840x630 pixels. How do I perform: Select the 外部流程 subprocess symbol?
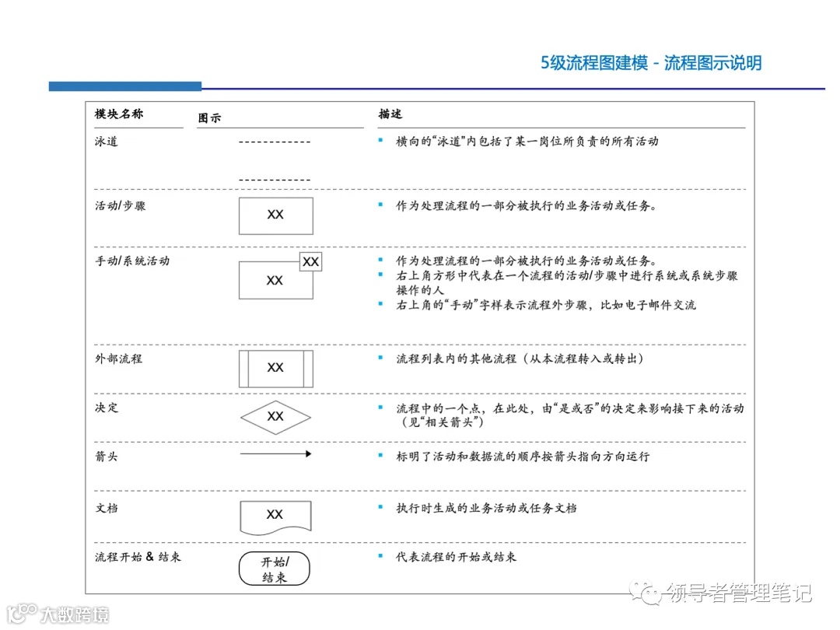pos(277,367)
